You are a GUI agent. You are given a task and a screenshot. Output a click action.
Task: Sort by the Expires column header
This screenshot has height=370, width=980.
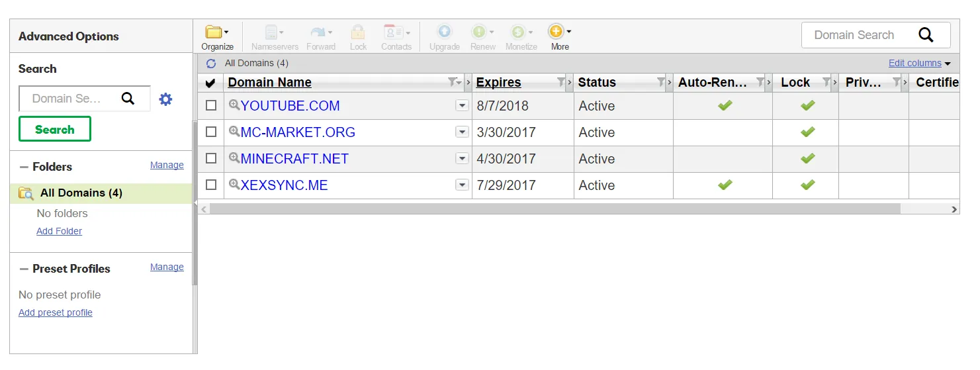point(498,83)
